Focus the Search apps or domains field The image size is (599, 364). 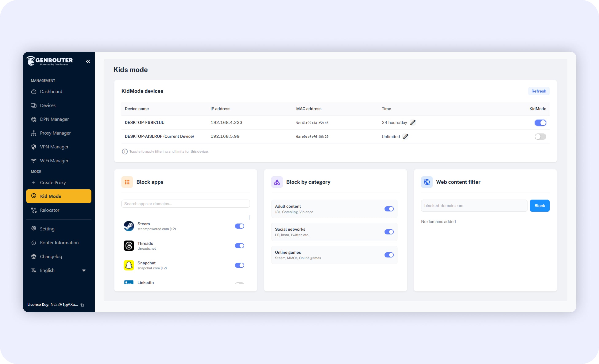185,204
